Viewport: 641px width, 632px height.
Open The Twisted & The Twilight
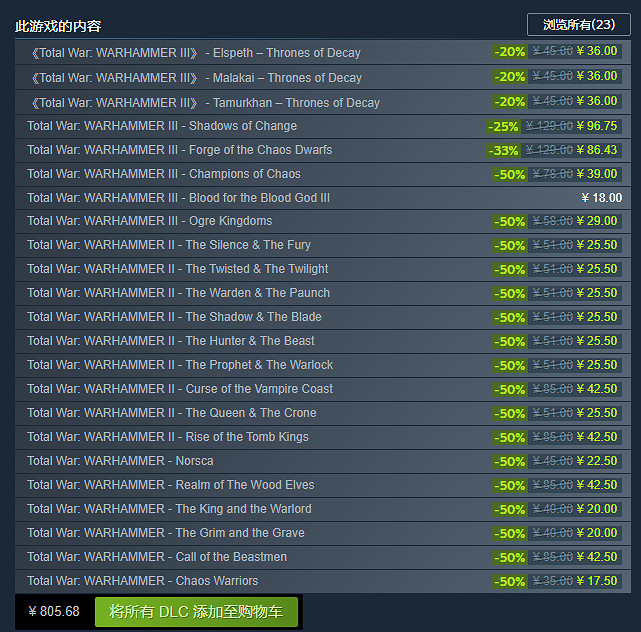point(178,269)
